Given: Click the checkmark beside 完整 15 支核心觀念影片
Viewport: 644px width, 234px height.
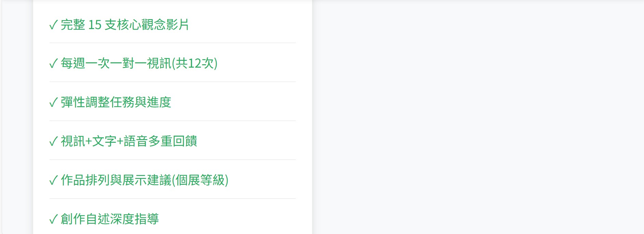Looking at the screenshot, I should 53,25.
